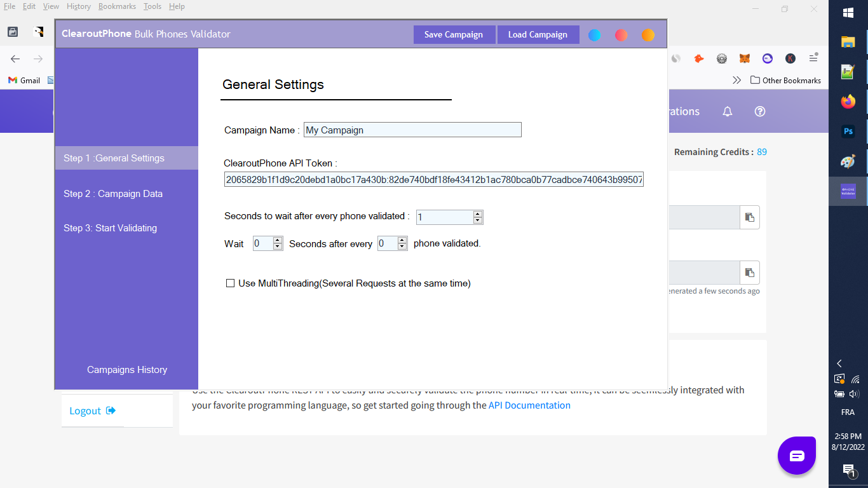Click the blue circle in the validator title bar
Image resolution: width=868 pixels, height=488 pixels.
[595, 35]
